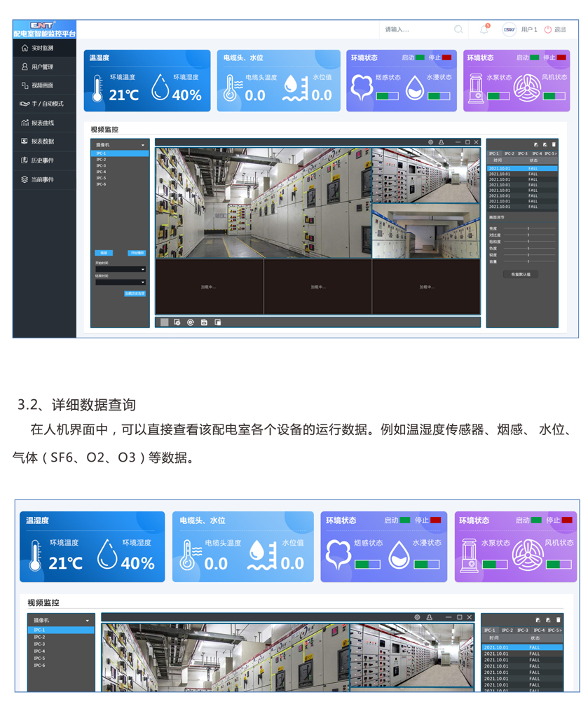588x711 pixels.
Task: Click the search magnifier icon in header
Action: (458, 29)
